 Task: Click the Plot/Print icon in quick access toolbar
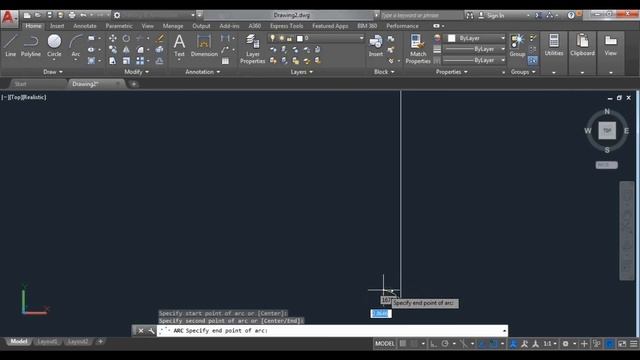pyautogui.click(x=72, y=15)
